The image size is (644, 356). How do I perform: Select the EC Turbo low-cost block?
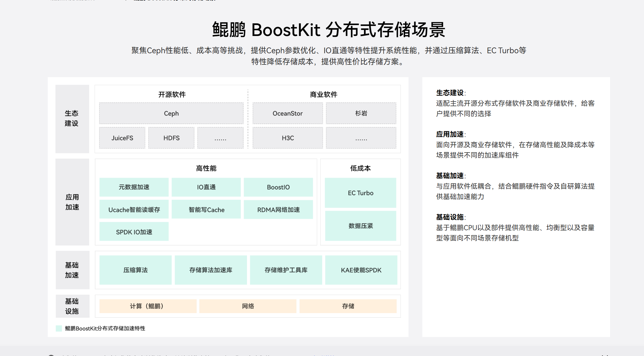[x=361, y=193]
